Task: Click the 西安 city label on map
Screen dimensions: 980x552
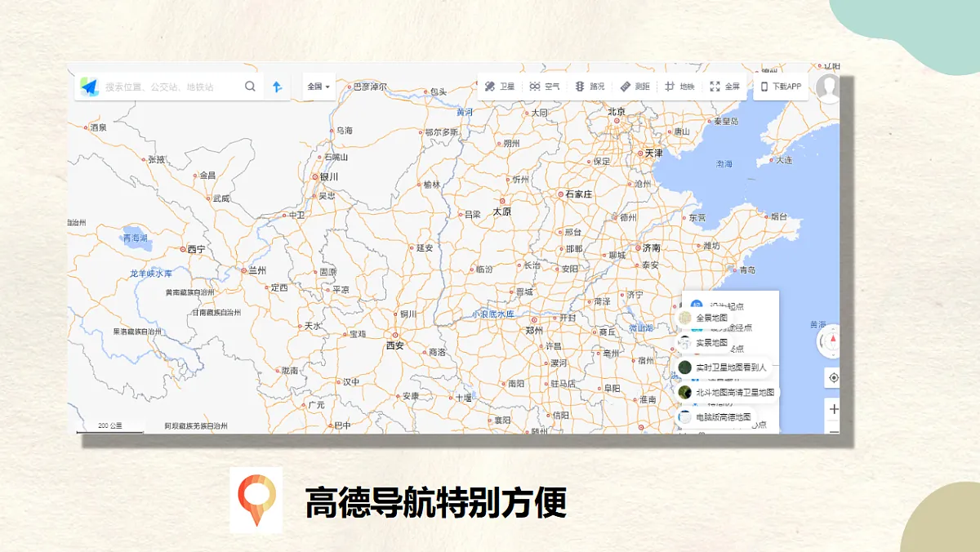Action: pyautogui.click(x=394, y=345)
